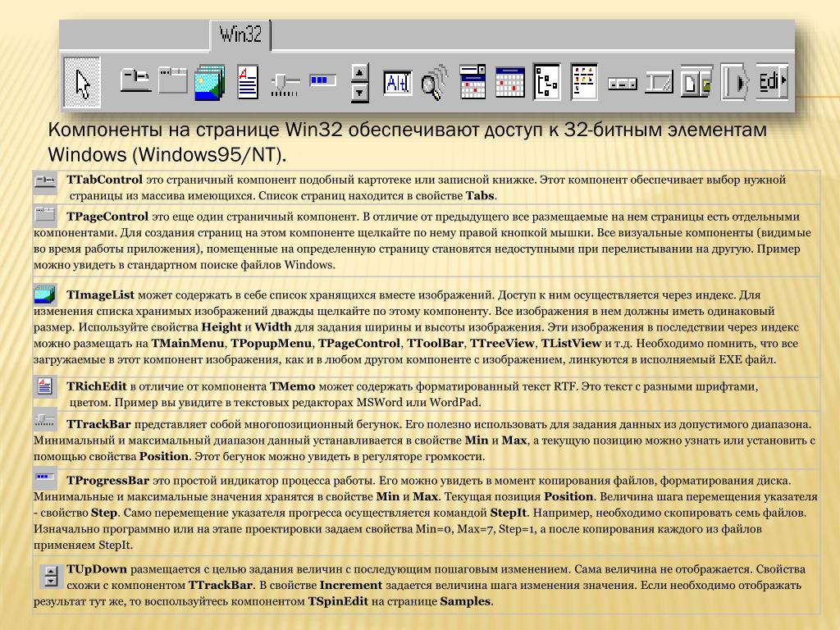840x630 pixels.
Task: Pick the TDateTimePicker calendar component icon
Action: [472, 82]
